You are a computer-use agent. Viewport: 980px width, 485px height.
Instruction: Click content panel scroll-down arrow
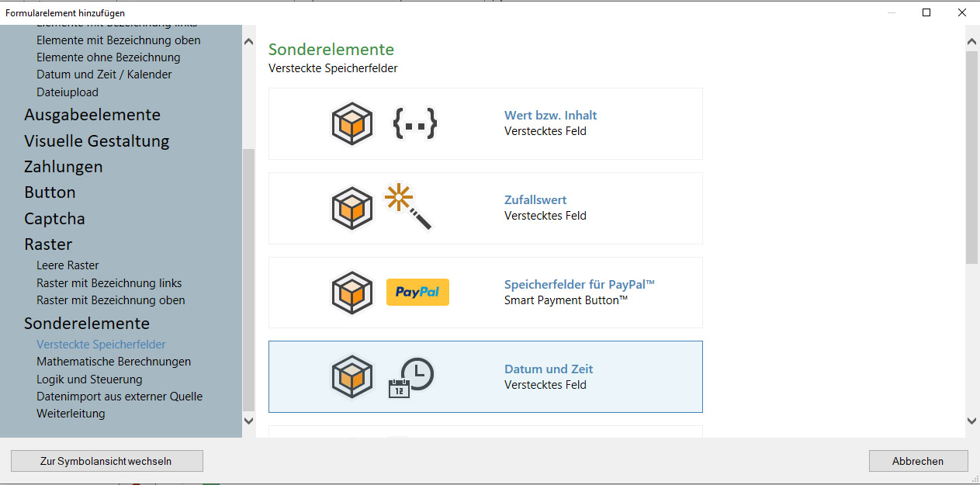(x=971, y=421)
